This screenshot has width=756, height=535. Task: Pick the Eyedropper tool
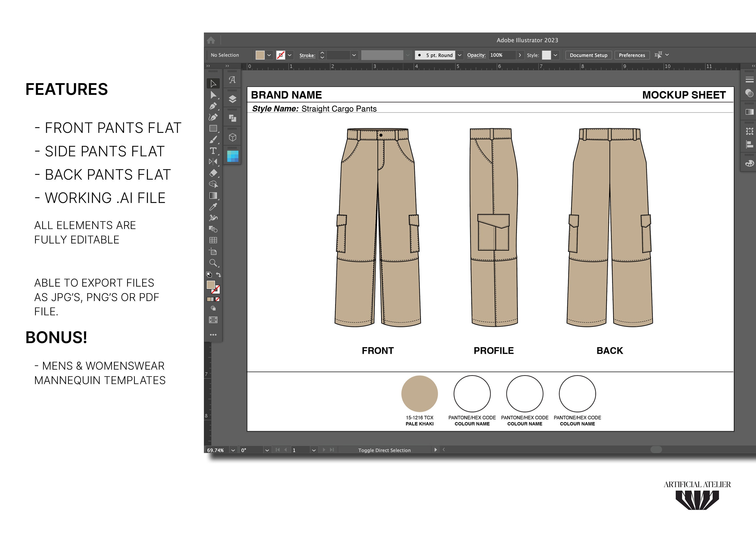(x=213, y=206)
